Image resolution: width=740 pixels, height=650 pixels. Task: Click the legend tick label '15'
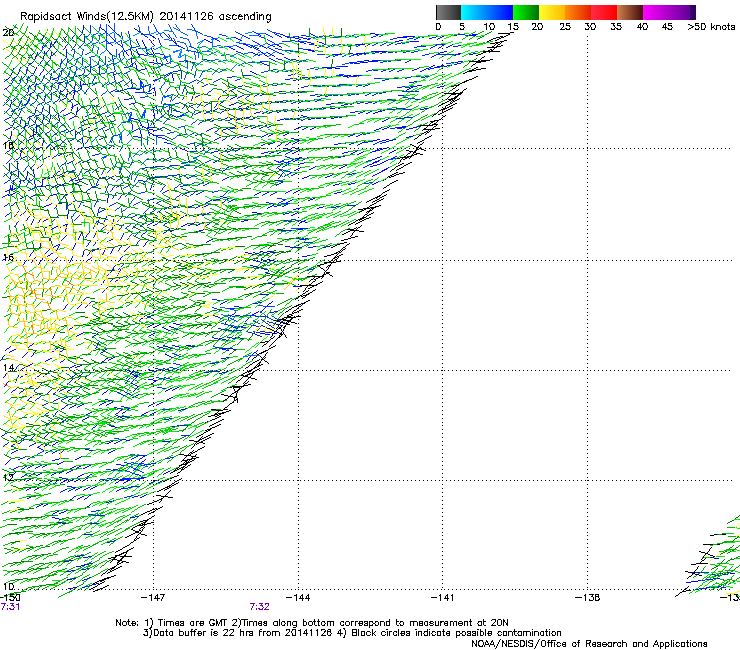(513, 27)
